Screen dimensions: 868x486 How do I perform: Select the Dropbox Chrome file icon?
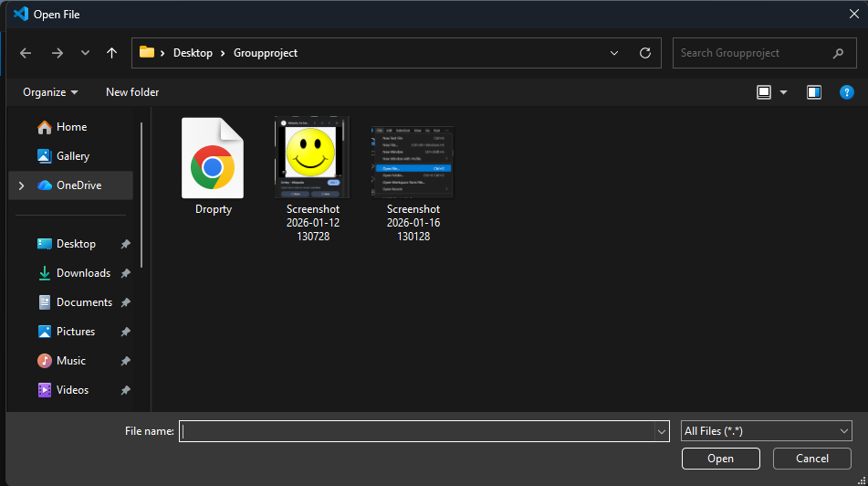click(213, 158)
